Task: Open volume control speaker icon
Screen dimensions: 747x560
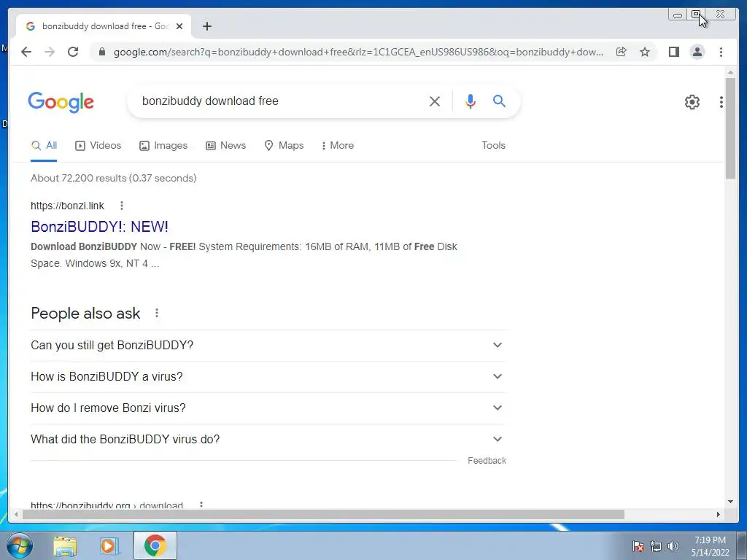Action: click(673, 546)
